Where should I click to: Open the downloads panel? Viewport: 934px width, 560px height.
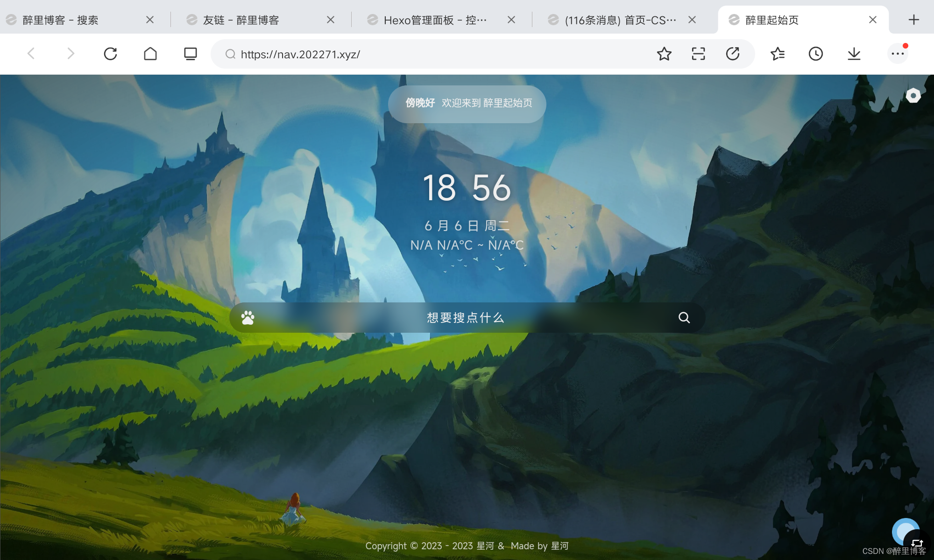click(x=854, y=54)
